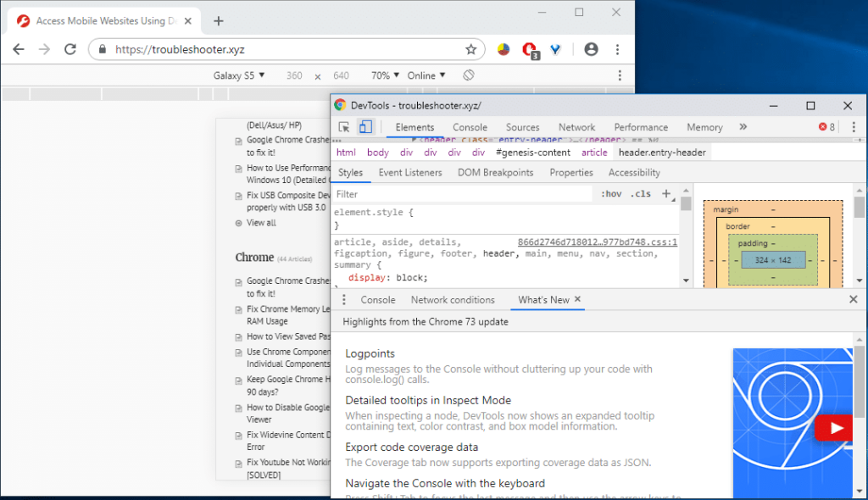Open the Fix Youtube Not Working article link
This screenshot has width=868, height=500.
tap(288, 469)
